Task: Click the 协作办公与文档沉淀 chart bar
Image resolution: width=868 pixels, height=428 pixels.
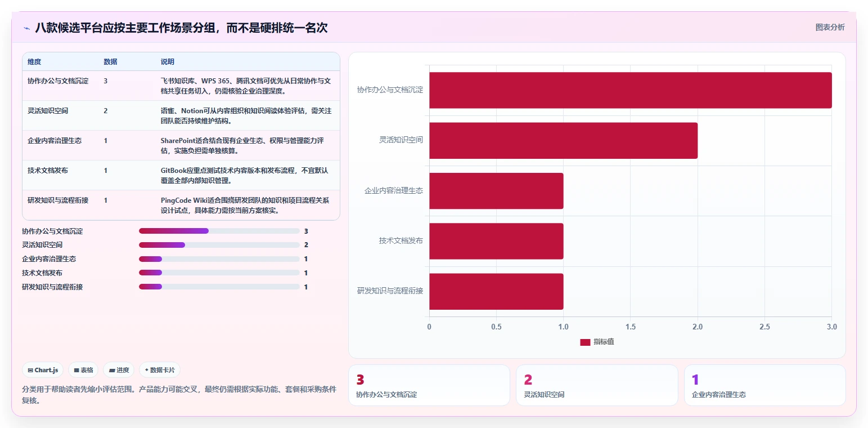Action: click(630, 90)
